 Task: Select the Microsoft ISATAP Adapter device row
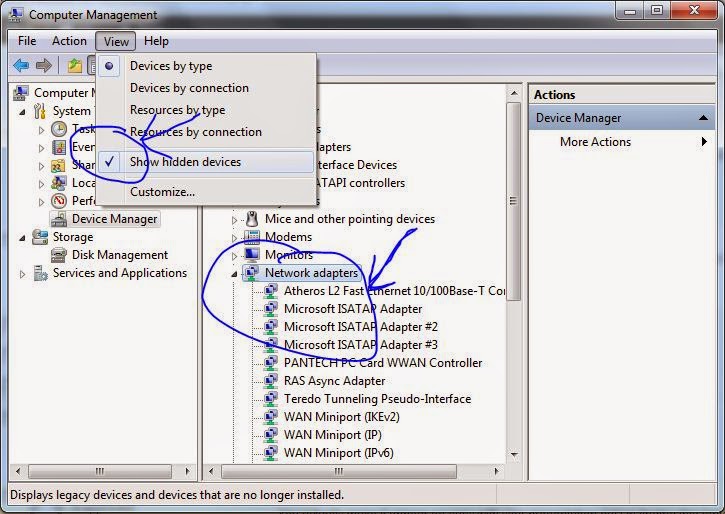tap(353, 309)
